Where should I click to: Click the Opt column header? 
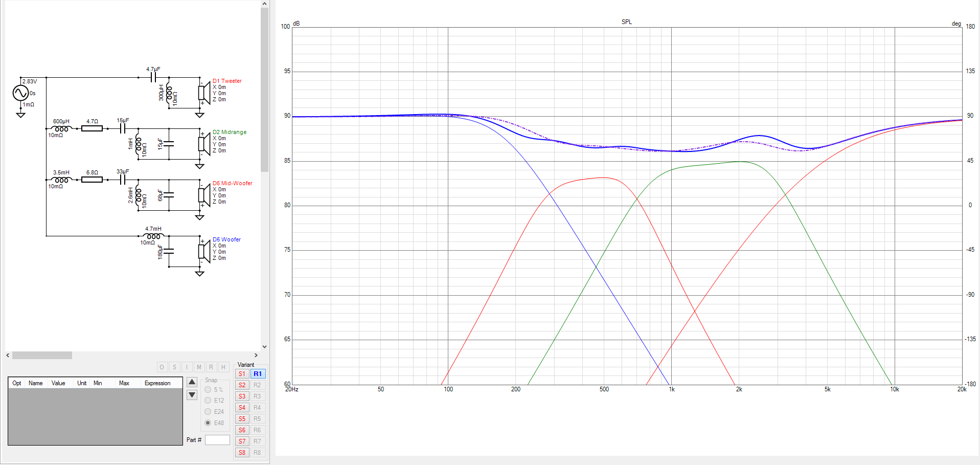(17, 383)
